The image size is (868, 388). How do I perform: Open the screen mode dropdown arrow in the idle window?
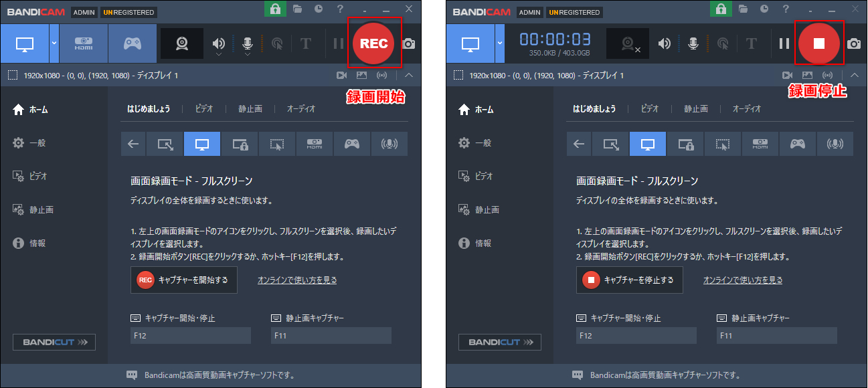(54, 43)
